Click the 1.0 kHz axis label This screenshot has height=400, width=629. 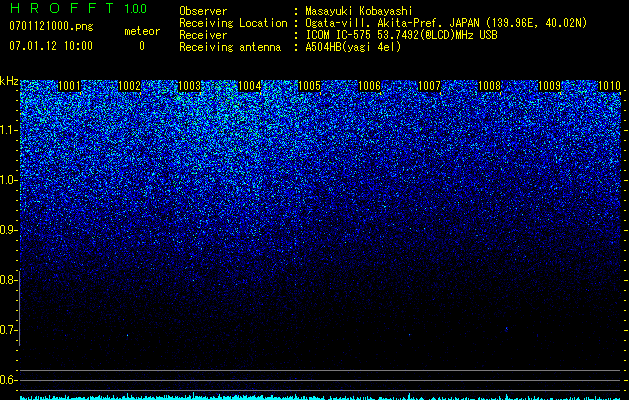pyautogui.click(x=7, y=181)
